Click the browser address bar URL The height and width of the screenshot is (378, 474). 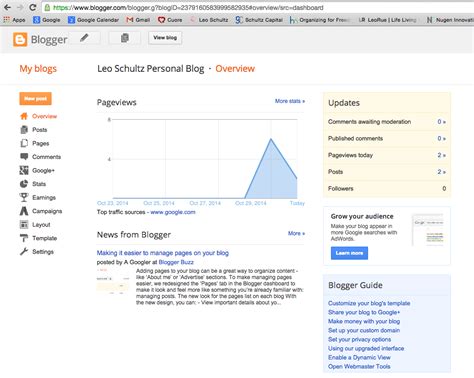188,7
